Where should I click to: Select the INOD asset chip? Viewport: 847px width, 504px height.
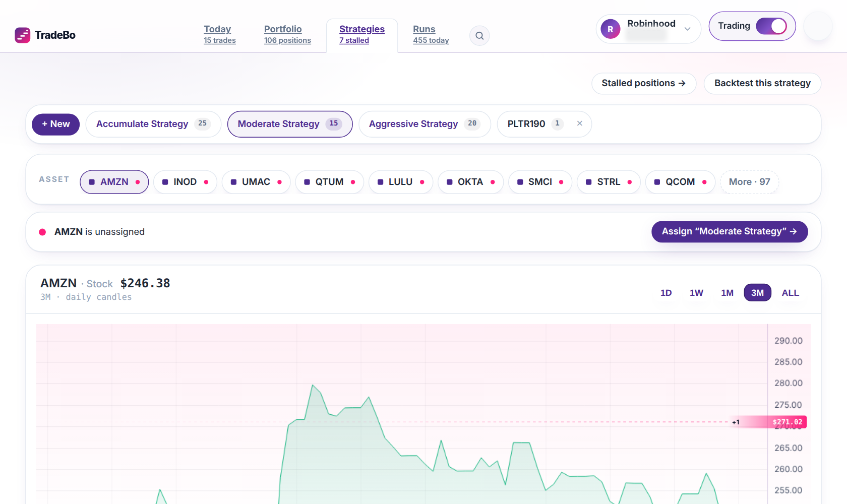pyautogui.click(x=185, y=182)
